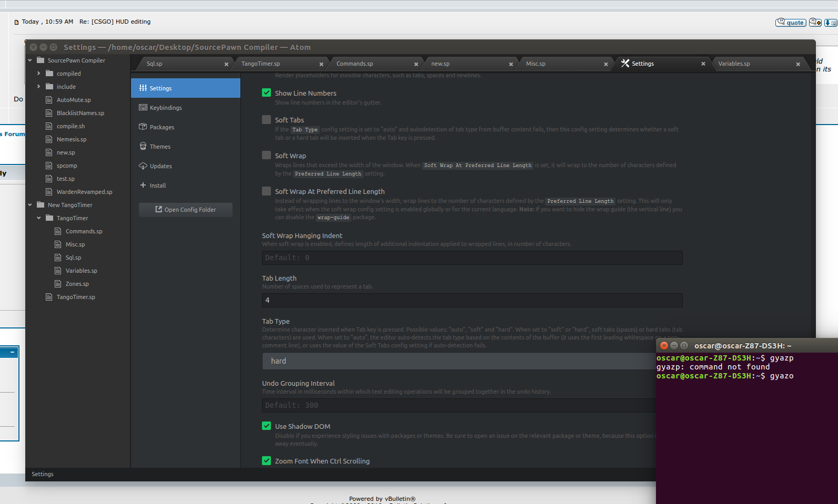
Task: Click the Zones.sp file icon
Action: 58,284
